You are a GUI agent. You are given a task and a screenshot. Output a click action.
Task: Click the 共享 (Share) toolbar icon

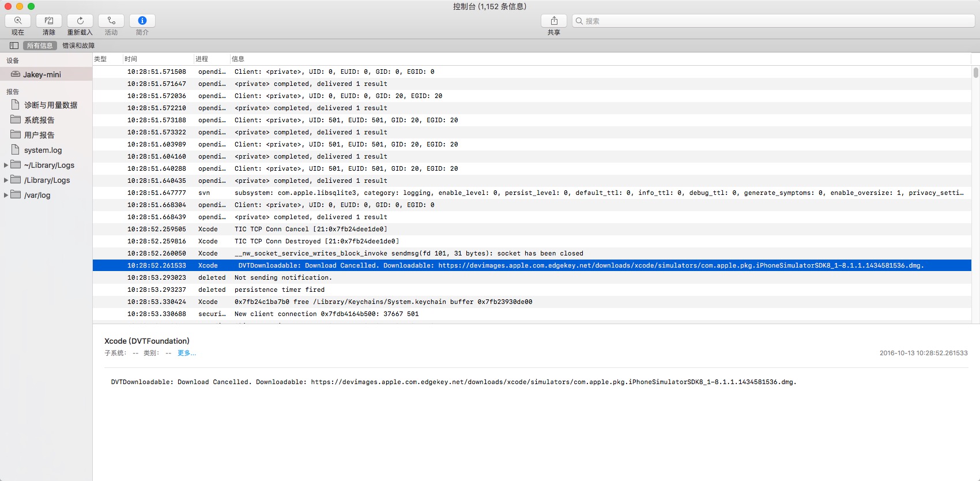(554, 21)
